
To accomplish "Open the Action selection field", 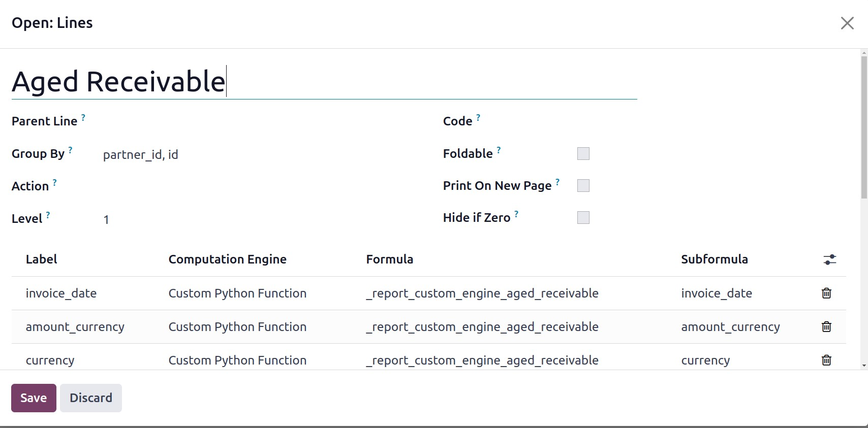I will coord(254,186).
